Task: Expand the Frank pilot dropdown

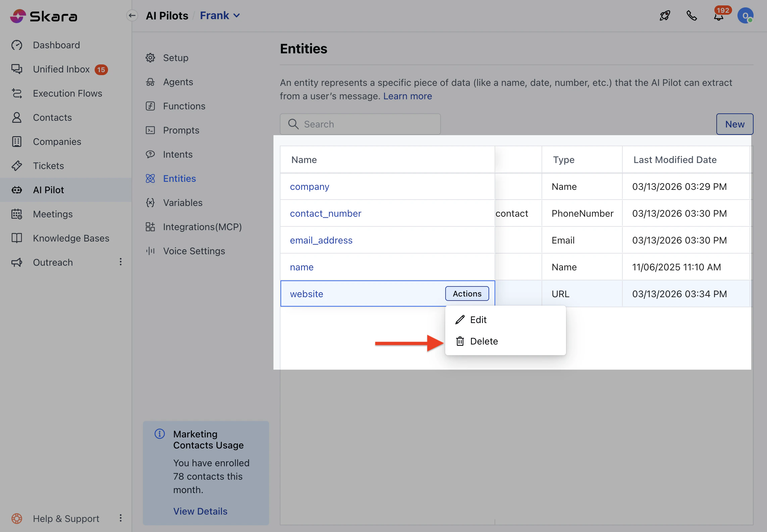Action: pyautogui.click(x=220, y=15)
